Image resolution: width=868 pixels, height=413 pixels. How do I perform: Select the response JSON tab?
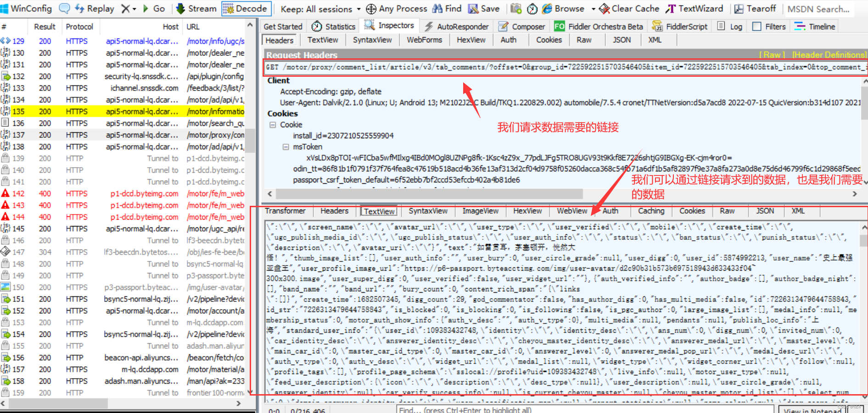click(x=765, y=211)
